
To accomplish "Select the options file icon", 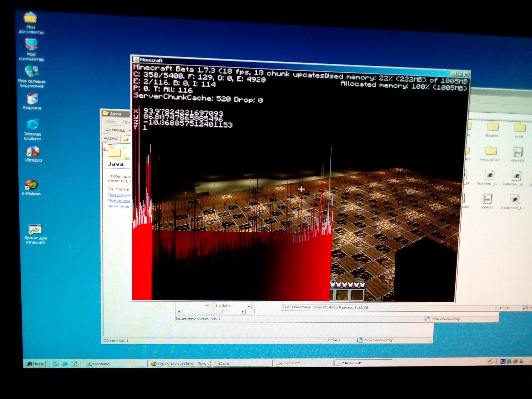I will click(487, 201).
